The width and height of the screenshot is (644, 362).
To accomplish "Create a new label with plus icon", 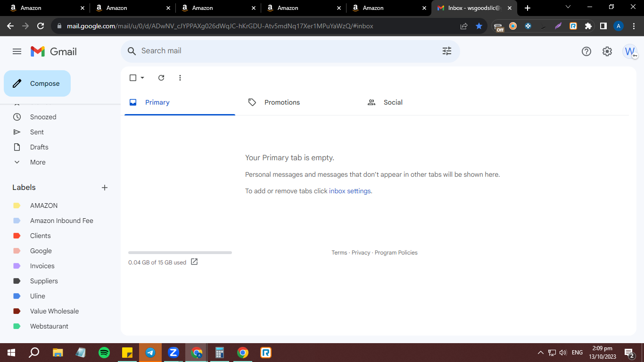I will tap(105, 188).
